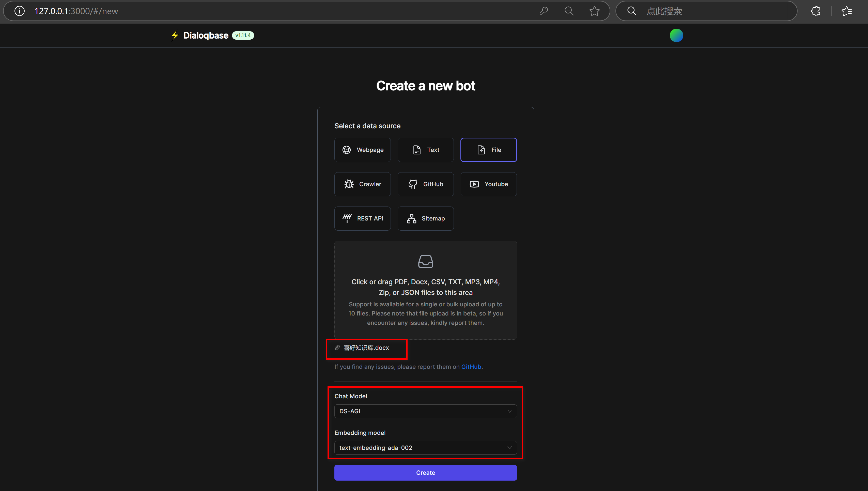Expand the Chat Model DS-AGI dropdown
Image resolution: width=868 pixels, height=491 pixels.
point(425,411)
